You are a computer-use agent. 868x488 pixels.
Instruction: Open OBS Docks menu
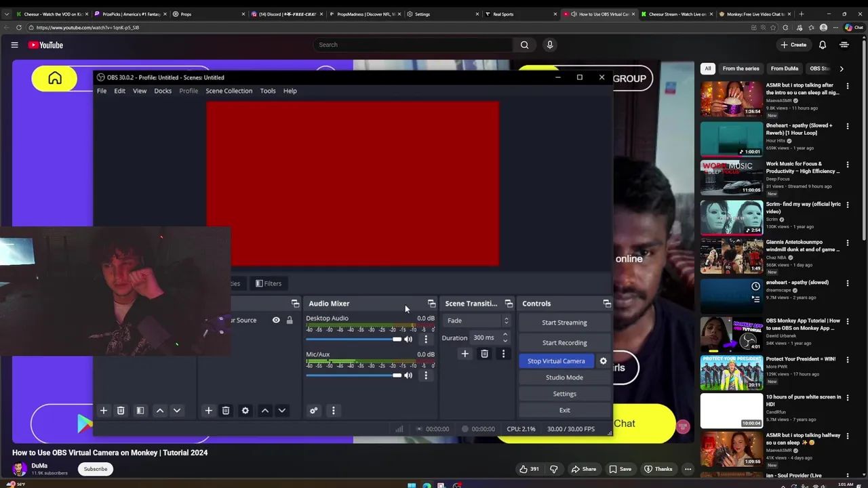pos(163,91)
